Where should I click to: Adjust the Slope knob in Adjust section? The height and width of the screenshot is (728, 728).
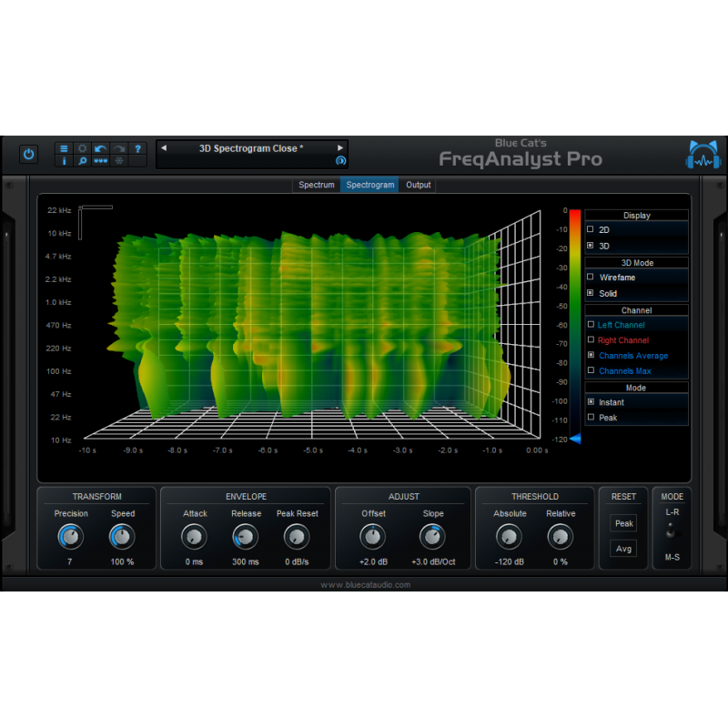[x=432, y=538]
